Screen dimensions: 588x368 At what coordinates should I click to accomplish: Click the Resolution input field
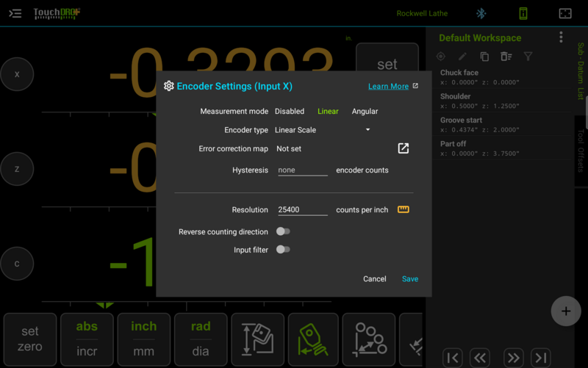303,210
